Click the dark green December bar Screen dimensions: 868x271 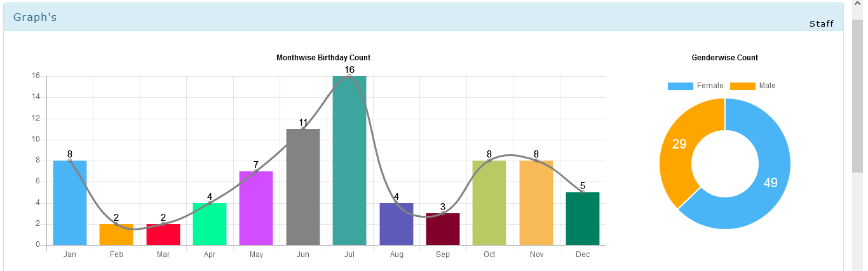tap(583, 218)
